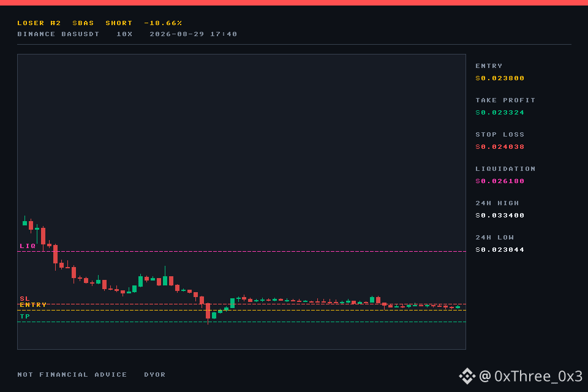This screenshot has height=392, width=588.
Task: Click the -18.66% loss value
Action: [163, 23]
